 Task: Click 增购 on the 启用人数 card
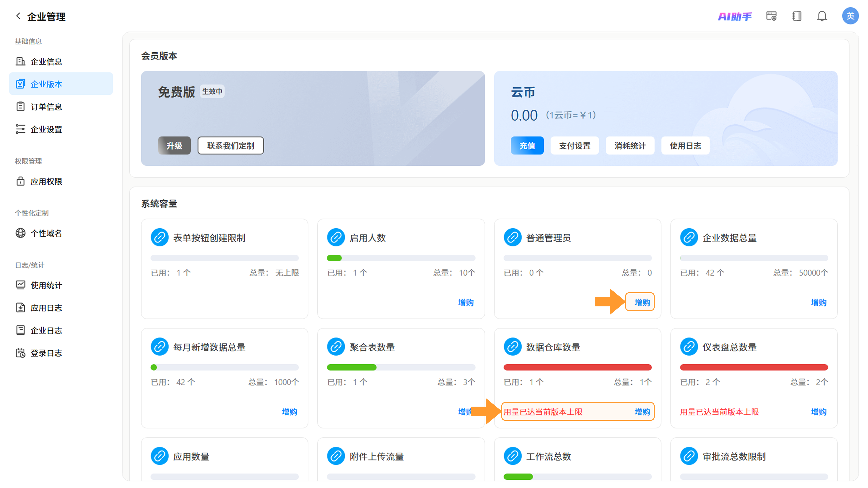point(466,302)
